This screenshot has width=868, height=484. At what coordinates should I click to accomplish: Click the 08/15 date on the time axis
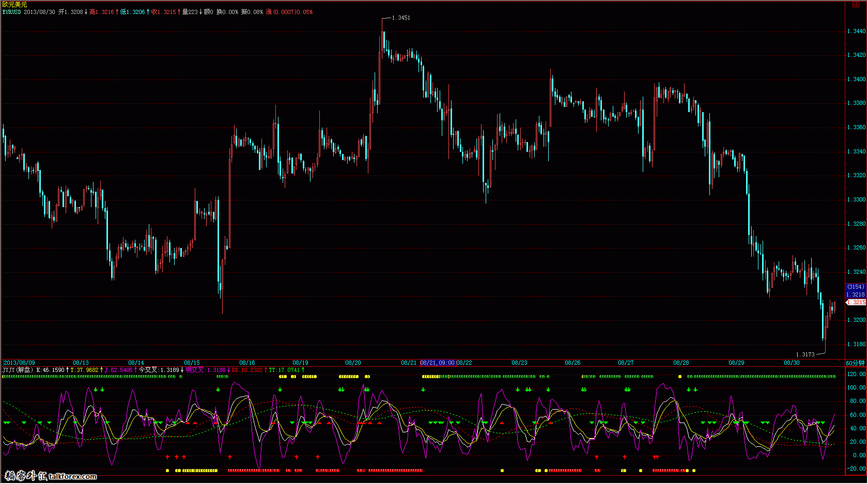tap(192, 363)
